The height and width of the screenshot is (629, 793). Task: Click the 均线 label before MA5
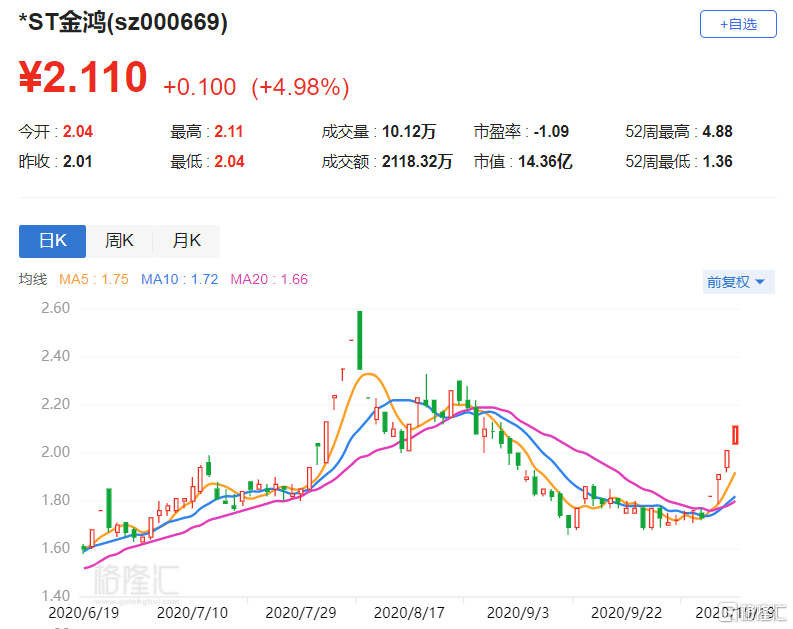[x=33, y=280]
